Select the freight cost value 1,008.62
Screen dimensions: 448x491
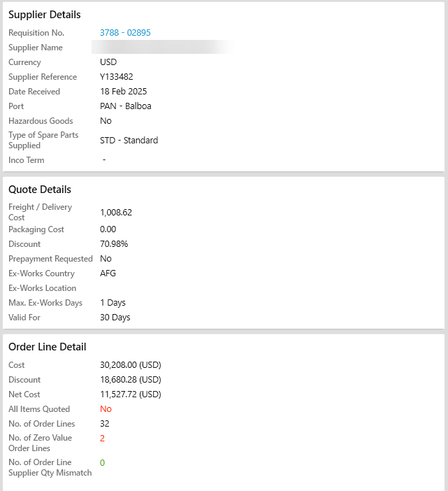[116, 212]
